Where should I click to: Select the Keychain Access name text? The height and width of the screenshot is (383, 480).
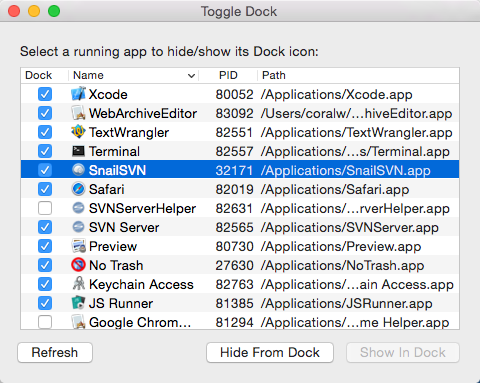(141, 284)
